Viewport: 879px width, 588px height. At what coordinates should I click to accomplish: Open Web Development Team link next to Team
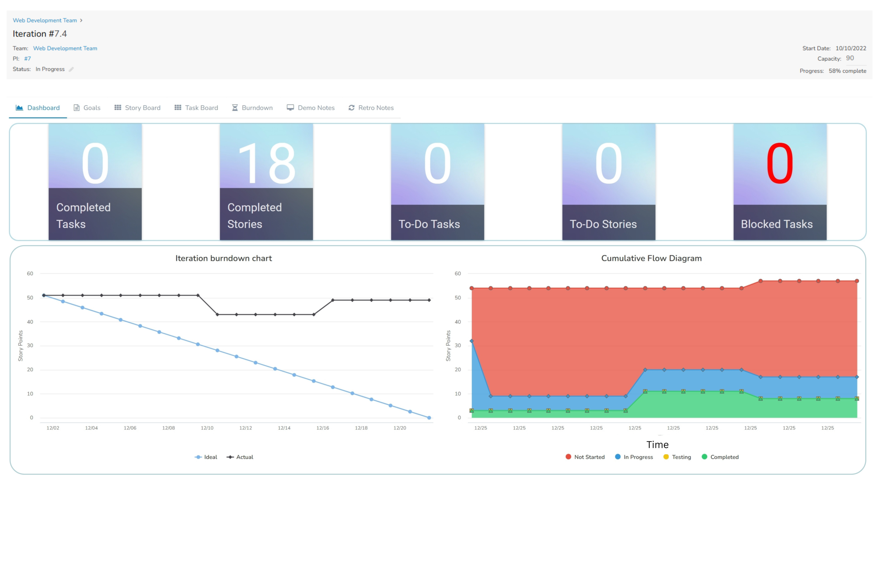(x=65, y=48)
